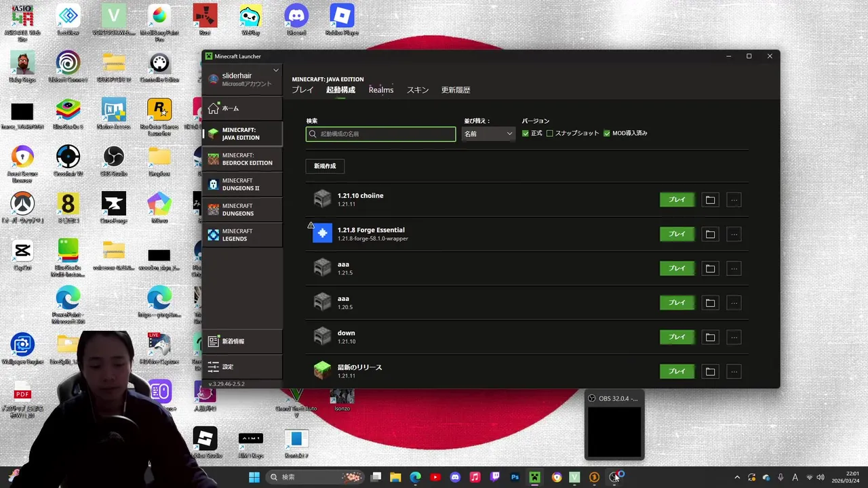This screenshot has height=488, width=868.
Task: Open folder for 1.21.8 Forge Essential
Action: tap(710, 234)
